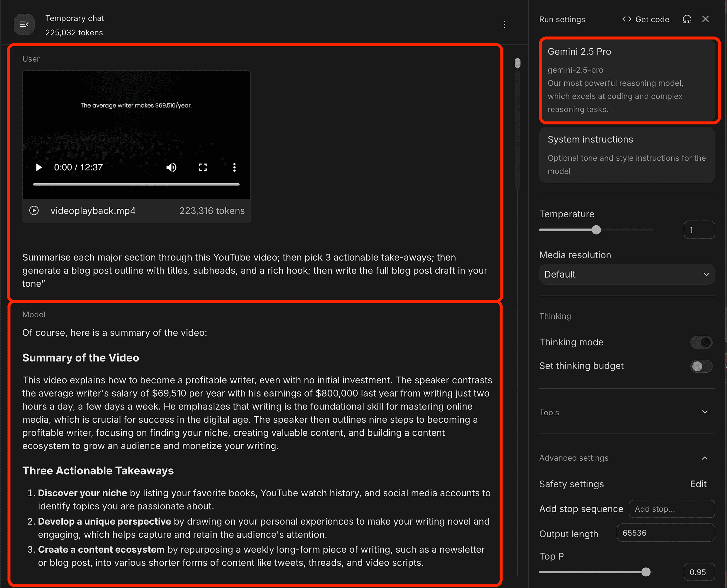
Task: Click videoplayback.mp4 file play icon
Action: [x=34, y=211]
